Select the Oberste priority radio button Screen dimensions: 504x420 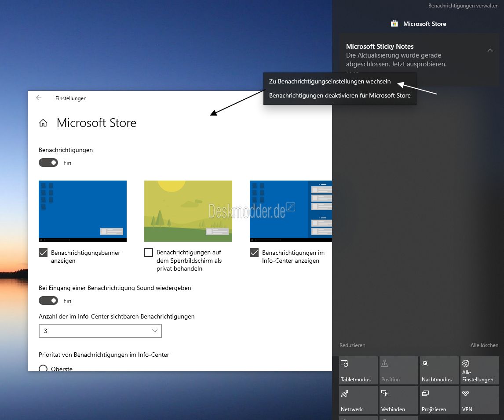pyautogui.click(x=43, y=368)
